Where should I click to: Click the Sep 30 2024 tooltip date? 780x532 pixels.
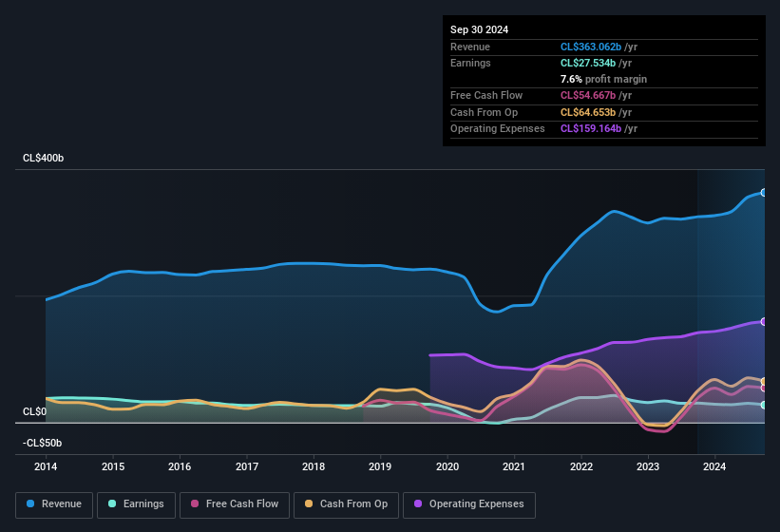coord(479,29)
